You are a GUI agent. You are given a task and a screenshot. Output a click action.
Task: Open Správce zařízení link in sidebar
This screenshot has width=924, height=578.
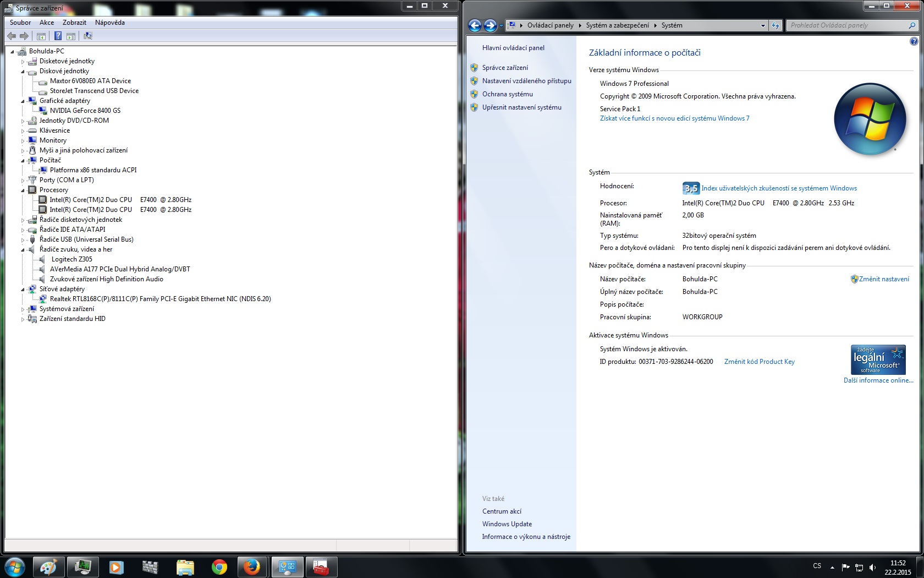[x=505, y=68]
